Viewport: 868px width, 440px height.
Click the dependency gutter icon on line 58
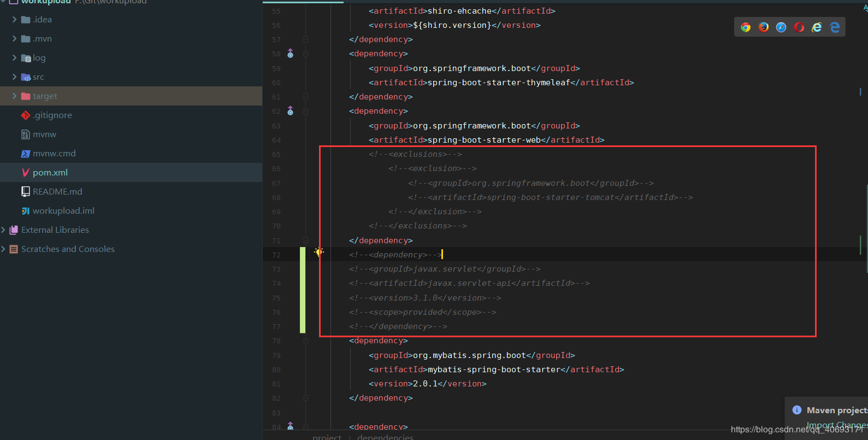click(x=290, y=54)
